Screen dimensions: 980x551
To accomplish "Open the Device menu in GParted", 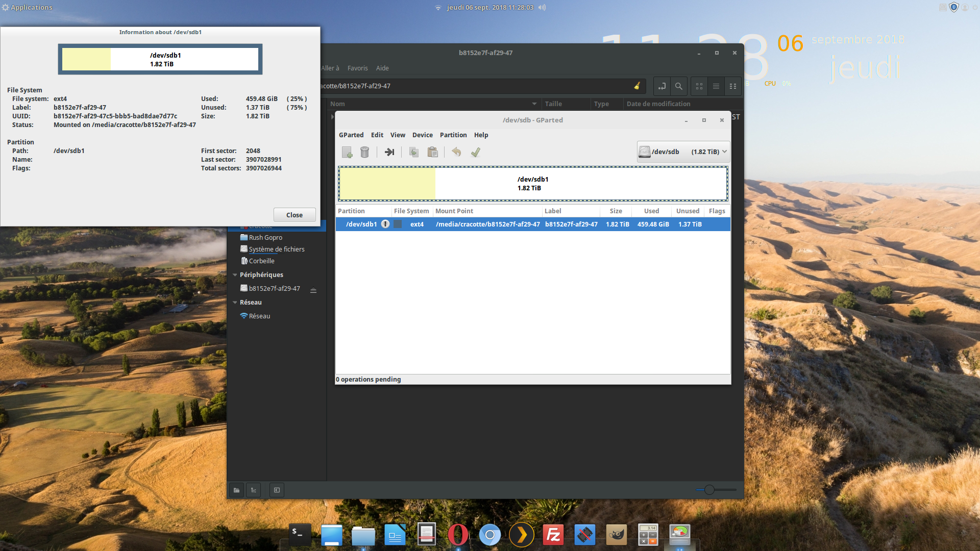I will [422, 135].
